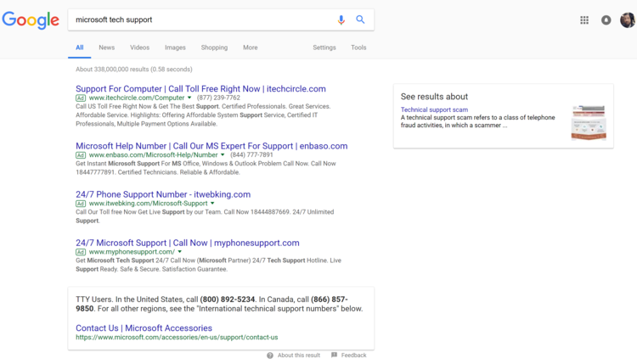The width and height of the screenshot is (637, 364).
Task: Open Support For Computer itechcircle.com ad link
Action: 200,89
